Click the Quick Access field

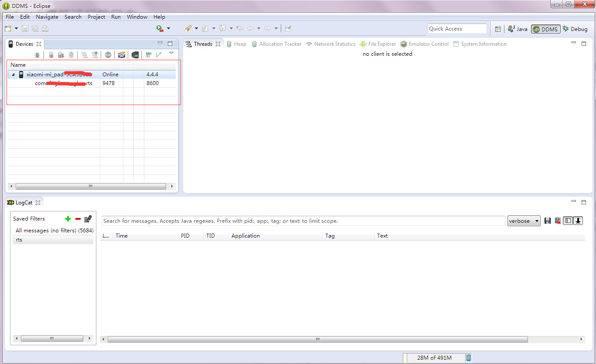(457, 29)
